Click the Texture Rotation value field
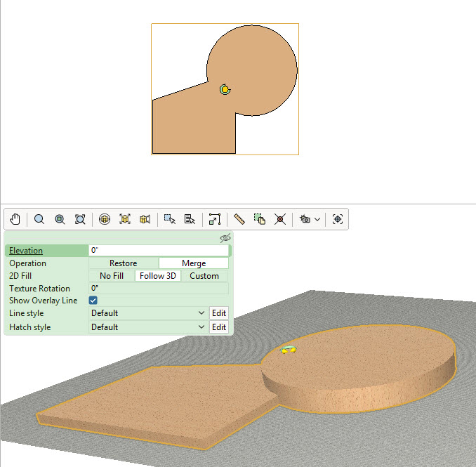Screen dimensions: 476x467 pos(159,289)
